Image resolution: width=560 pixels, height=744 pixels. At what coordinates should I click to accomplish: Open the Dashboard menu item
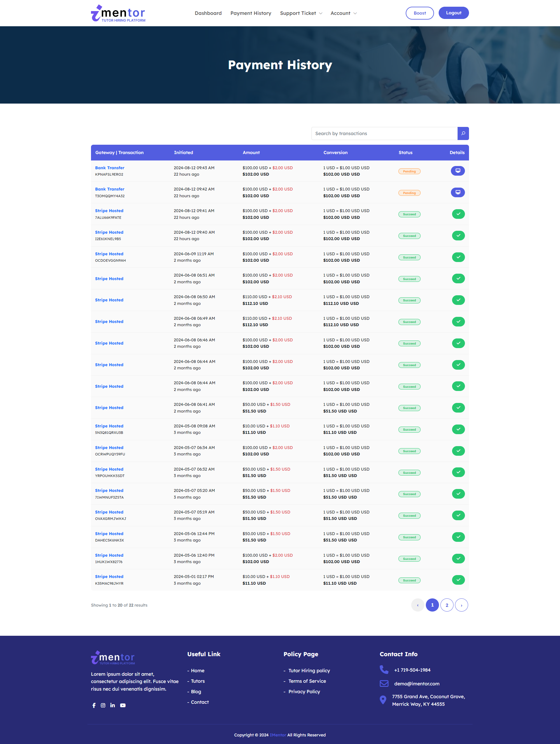point(208,13)
